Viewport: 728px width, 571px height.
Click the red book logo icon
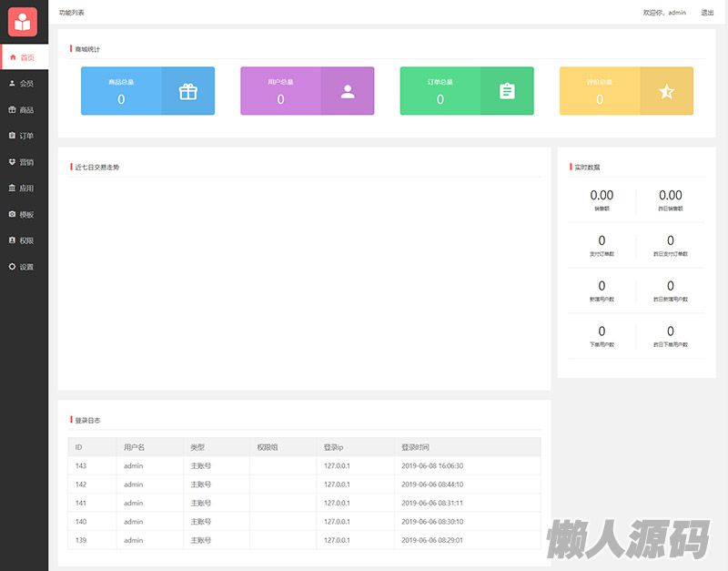(x=22, y=21)
